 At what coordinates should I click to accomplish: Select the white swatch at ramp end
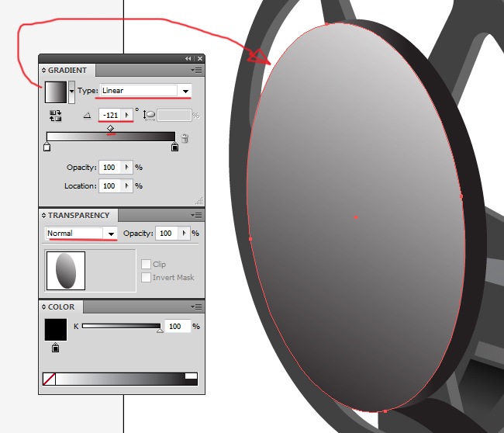point(191,376)
